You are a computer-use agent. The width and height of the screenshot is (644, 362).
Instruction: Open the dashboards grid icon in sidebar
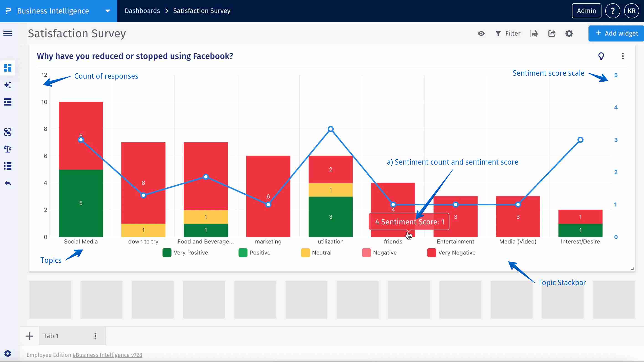click(8, 68)
